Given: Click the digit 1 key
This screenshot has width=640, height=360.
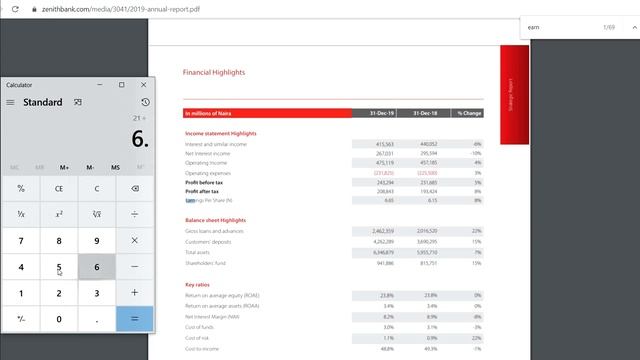Looking at the screenshot, I should tap(21, 293).
